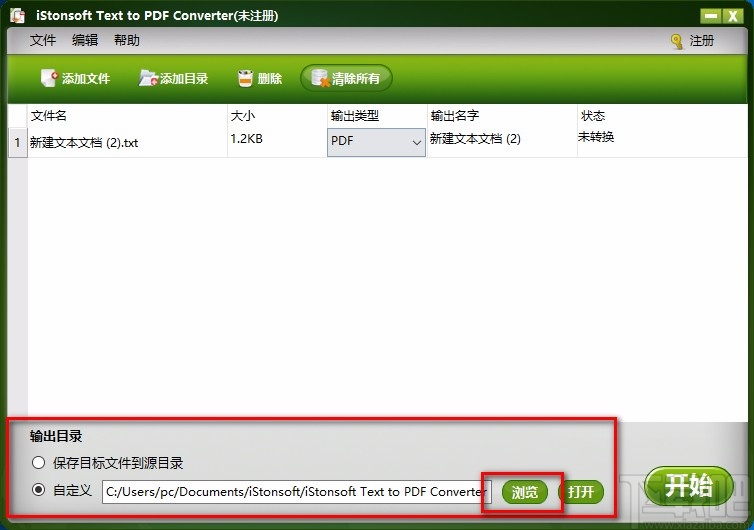Click the row number 1 header
754x530 pixels.
[17, 142]
